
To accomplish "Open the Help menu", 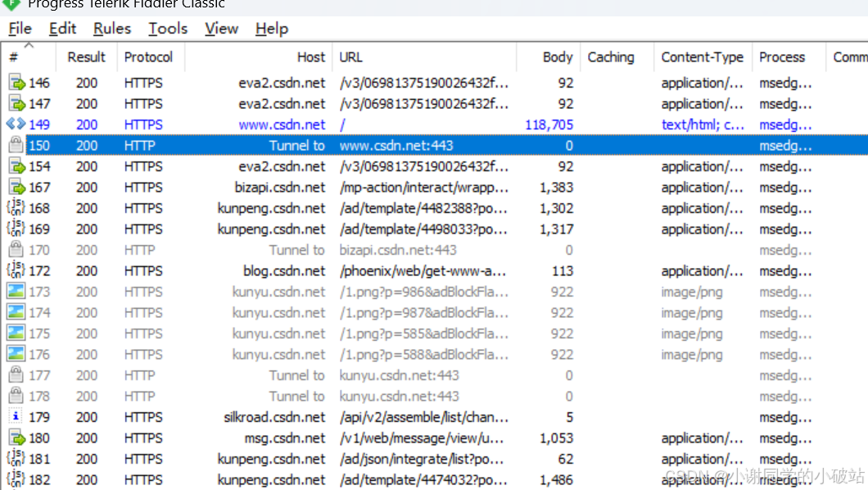I will 272,29.
